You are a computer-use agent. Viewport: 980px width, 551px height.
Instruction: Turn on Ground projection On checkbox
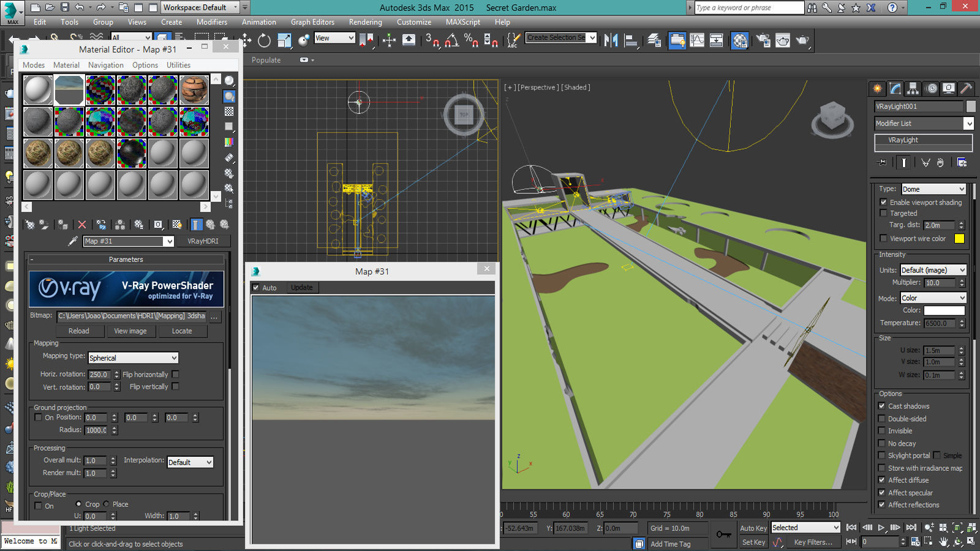(39, 418)
